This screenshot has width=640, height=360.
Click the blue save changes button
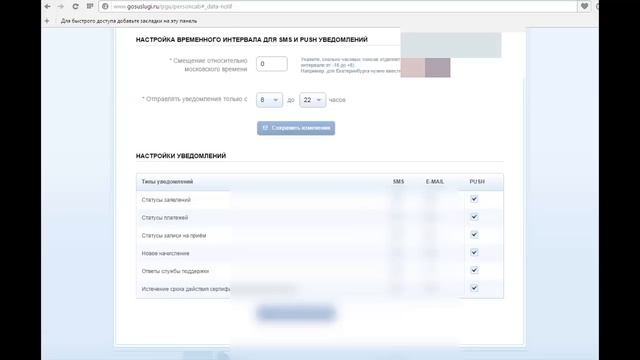(x=296, y=128)
